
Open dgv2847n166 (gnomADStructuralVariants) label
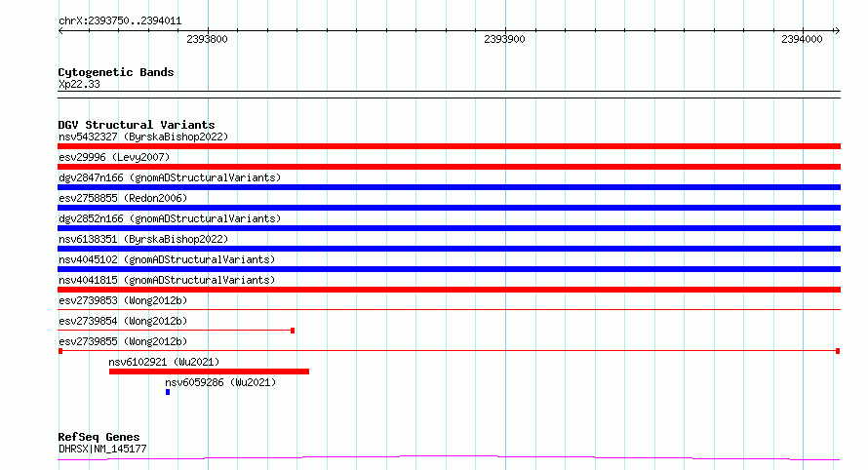170,177
